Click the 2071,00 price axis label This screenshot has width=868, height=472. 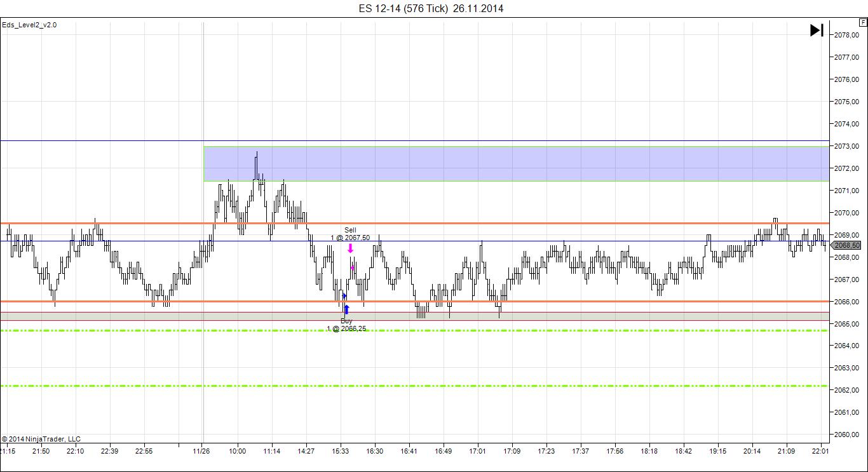(x=846, y=191)
